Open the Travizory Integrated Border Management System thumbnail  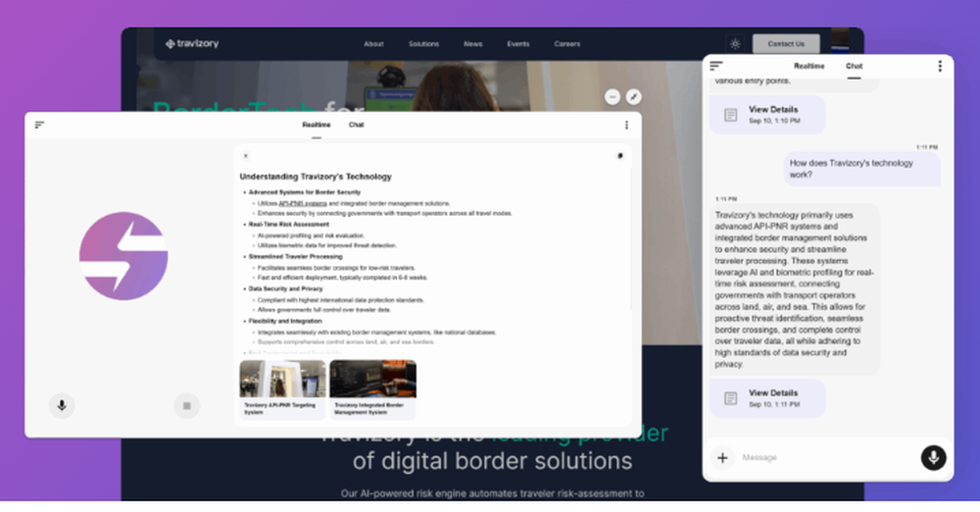click(x=373, y=389)
